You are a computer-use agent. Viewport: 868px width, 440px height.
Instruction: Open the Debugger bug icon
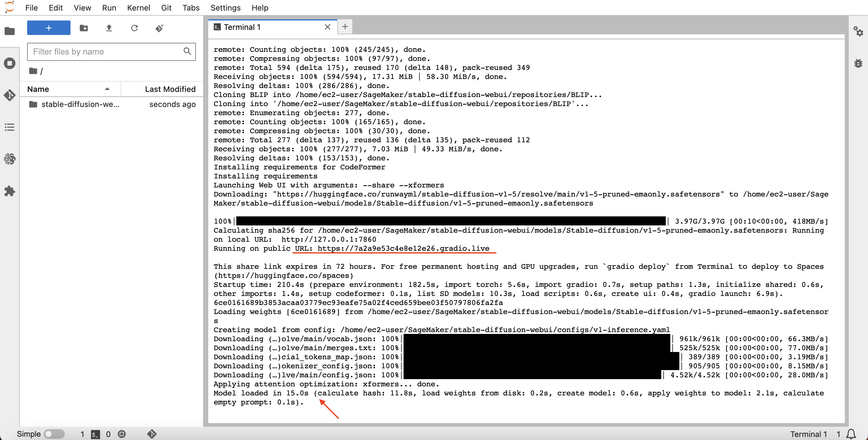click(x=858, y=63)
